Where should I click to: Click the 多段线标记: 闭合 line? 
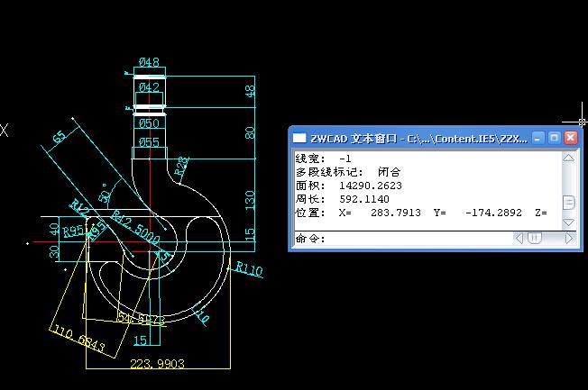tap(348, 172)
